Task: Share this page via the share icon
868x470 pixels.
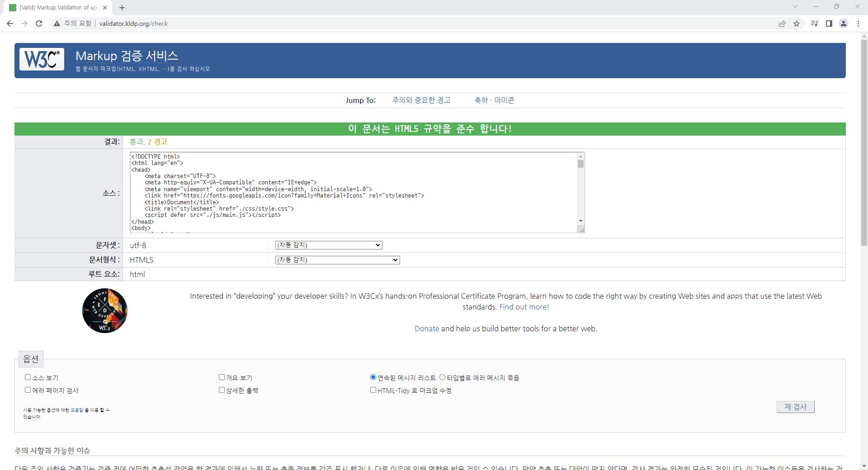Action: [x=782, y=23]
